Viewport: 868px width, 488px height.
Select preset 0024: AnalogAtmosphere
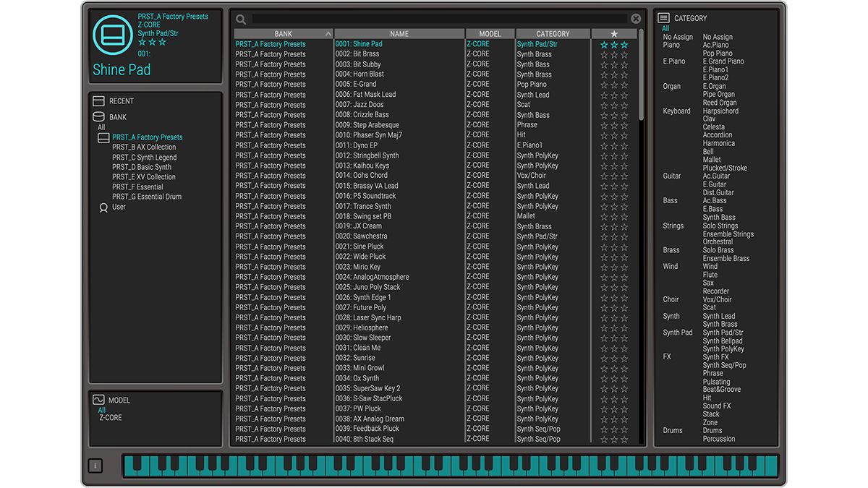pyautogui.click(x=372, y=277)
